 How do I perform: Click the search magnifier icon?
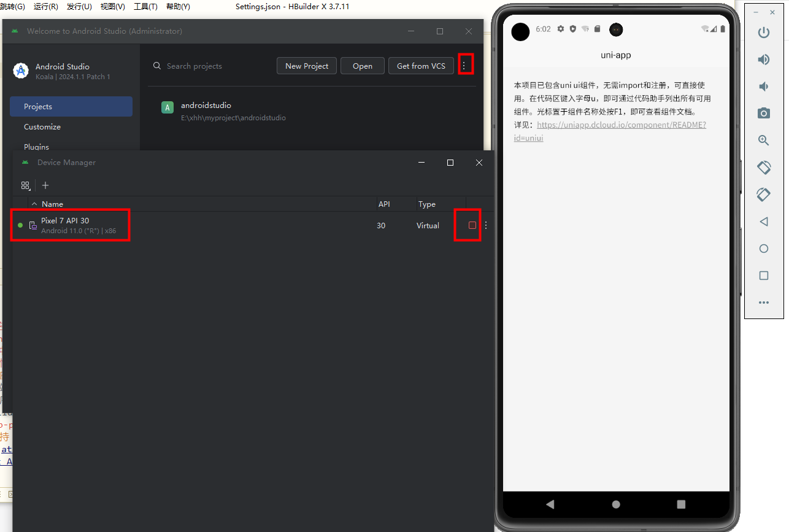(x=157, y=66)
